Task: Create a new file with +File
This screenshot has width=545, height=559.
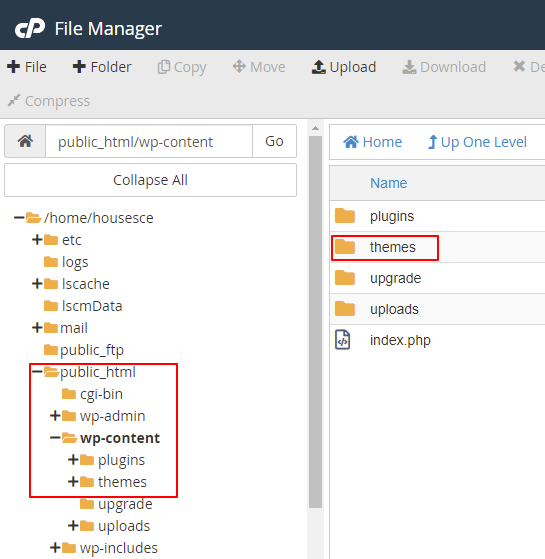Action: coord(27,67)
